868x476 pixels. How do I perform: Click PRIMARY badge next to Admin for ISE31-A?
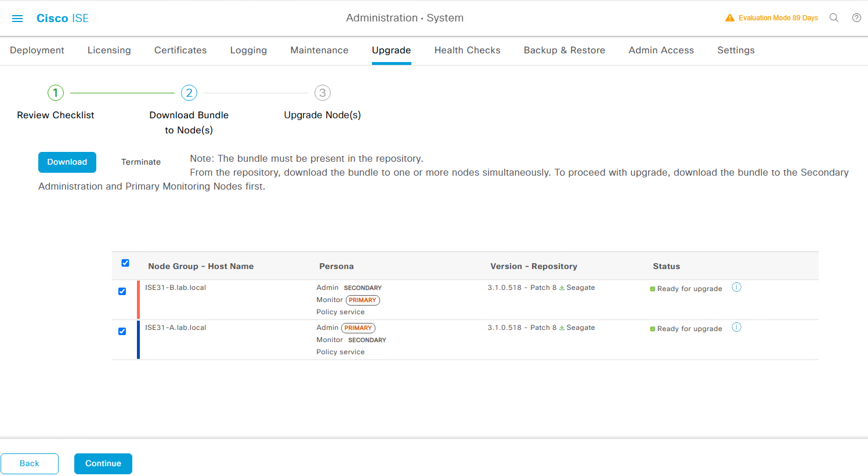pos(358,328)
